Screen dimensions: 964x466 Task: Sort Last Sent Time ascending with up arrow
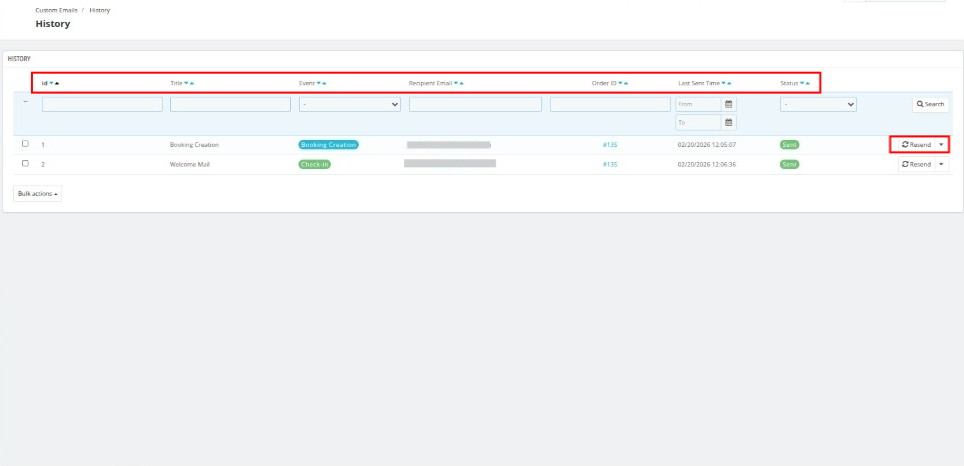point(729,82)
